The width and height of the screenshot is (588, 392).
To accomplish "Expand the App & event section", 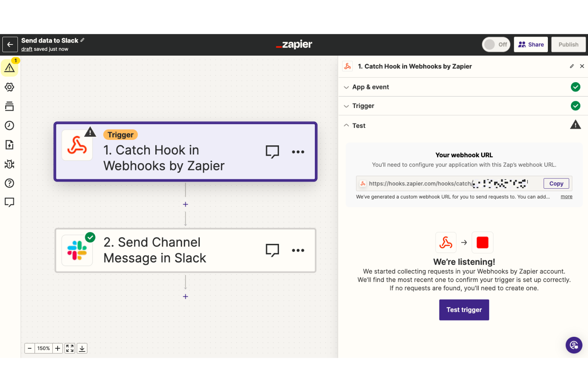I will tap(463, 87).
